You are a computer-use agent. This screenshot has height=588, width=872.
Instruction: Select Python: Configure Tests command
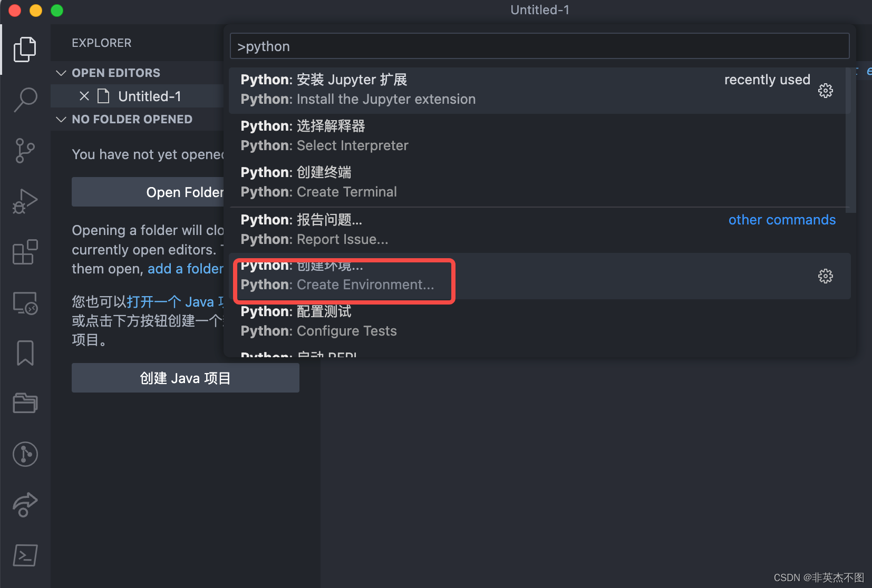point(540,322)
